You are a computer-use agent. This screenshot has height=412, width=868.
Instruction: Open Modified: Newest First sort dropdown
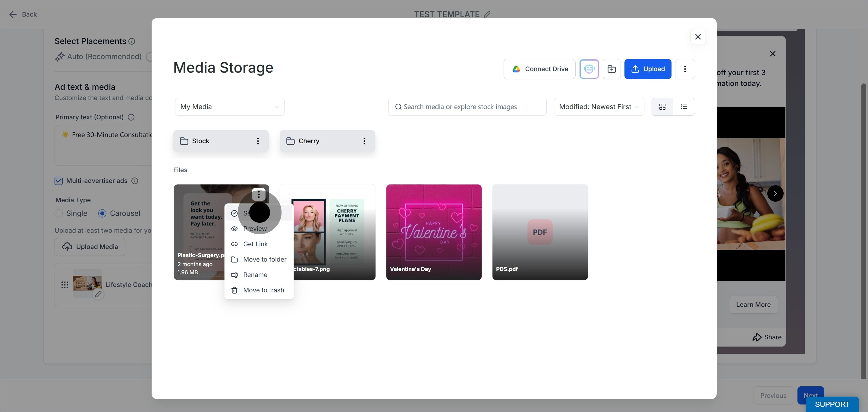click(599, 107)
